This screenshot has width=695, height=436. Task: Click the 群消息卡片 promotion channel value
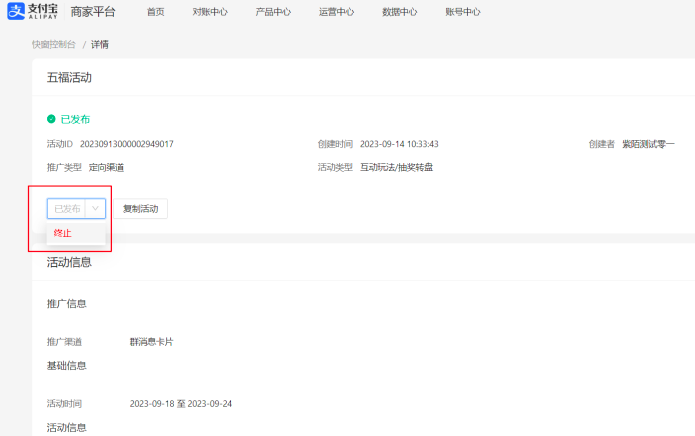[151, 342]
